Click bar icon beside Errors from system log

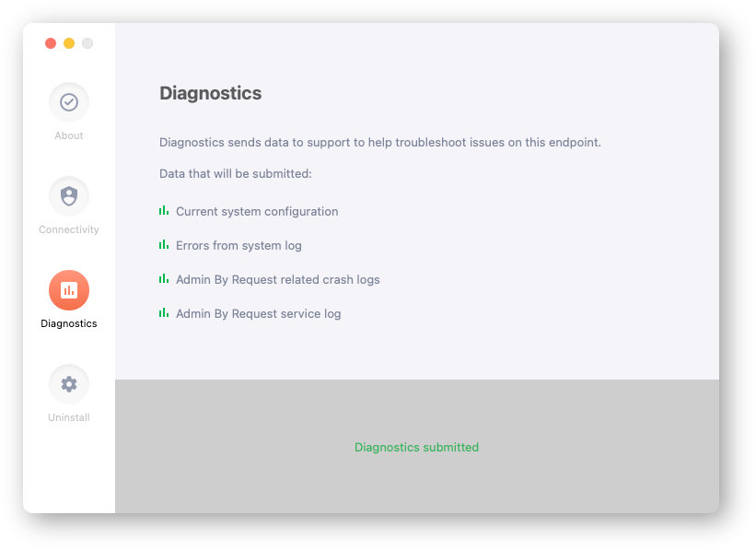164,245
